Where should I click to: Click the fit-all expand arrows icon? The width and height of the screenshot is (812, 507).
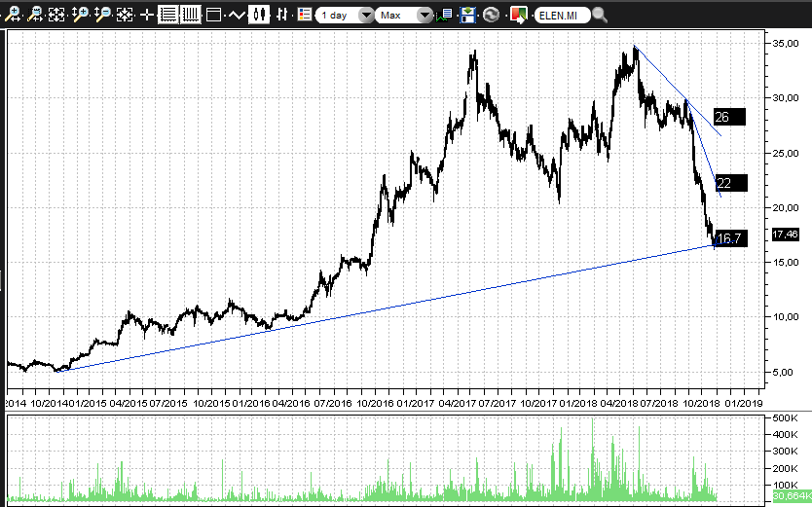tap(56, 15)
